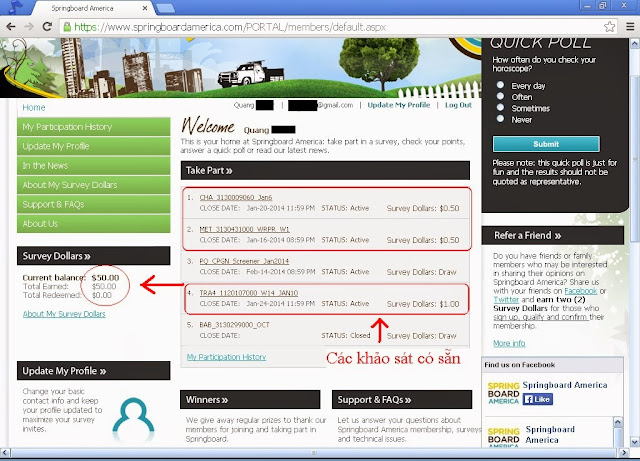Submit the quick poll answer

[546, 144]
